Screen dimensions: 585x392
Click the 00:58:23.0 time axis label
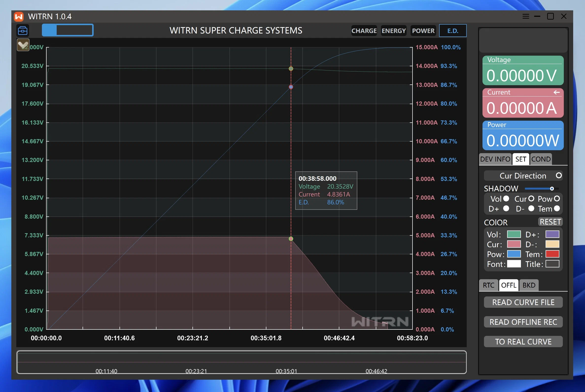412,338
